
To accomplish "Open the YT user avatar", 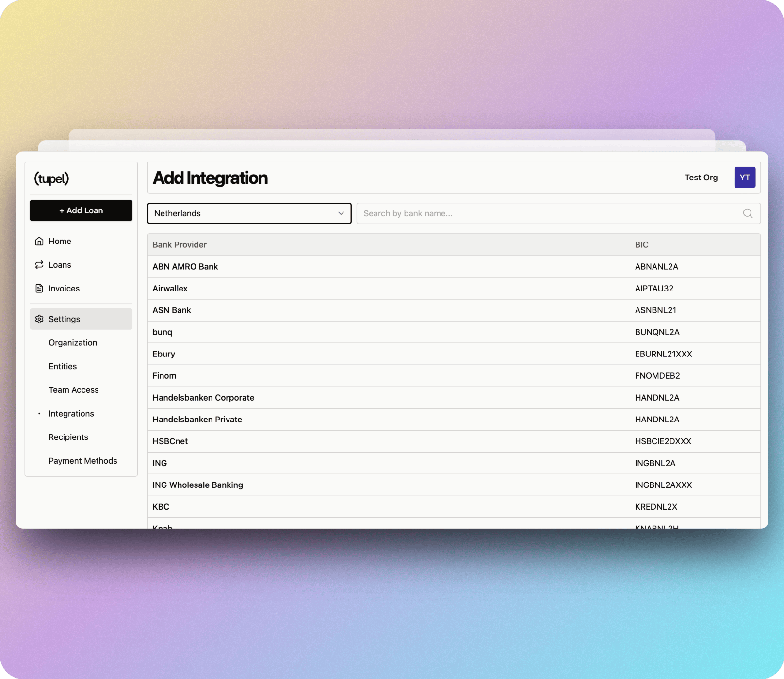I will (x=744, y=178).
